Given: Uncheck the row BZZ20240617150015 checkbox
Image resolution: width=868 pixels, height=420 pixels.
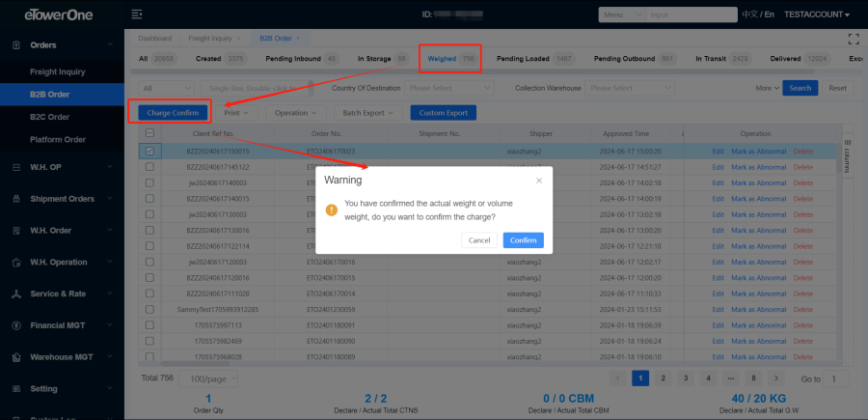Looking at the screenshot, I should [x=149, y=152].
